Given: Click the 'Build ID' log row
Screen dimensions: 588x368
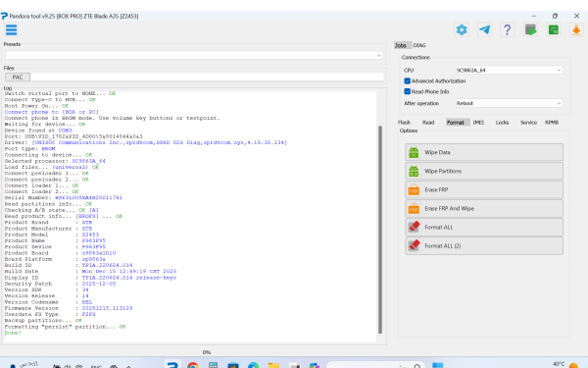Looking at the screenshot, I should pos(69,265).
